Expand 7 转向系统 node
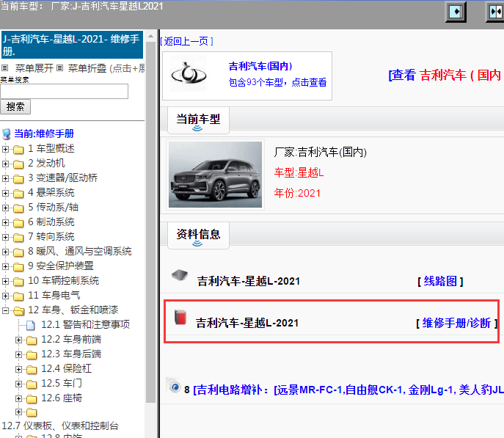The width and height of the screenshot is (504, 438). tap(5, 237)
